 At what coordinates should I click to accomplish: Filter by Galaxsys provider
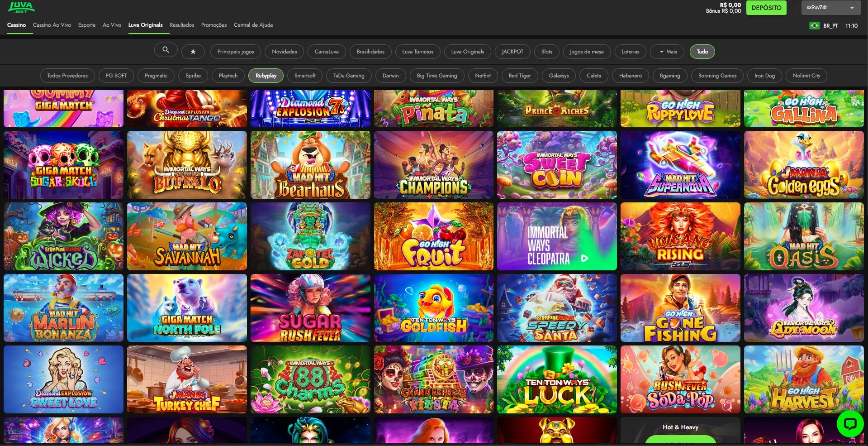559,76
